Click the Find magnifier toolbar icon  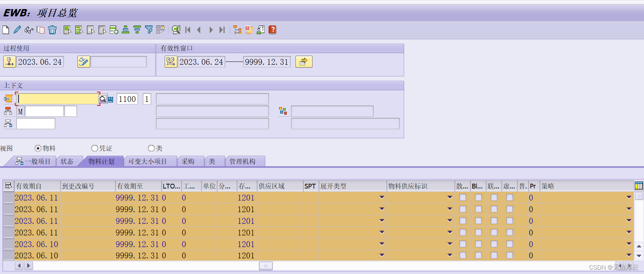coord(176,30)
